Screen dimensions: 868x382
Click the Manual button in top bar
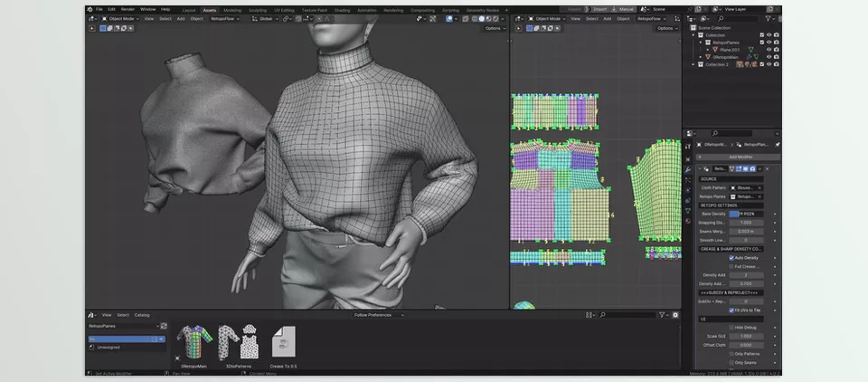tap(623, 9)
